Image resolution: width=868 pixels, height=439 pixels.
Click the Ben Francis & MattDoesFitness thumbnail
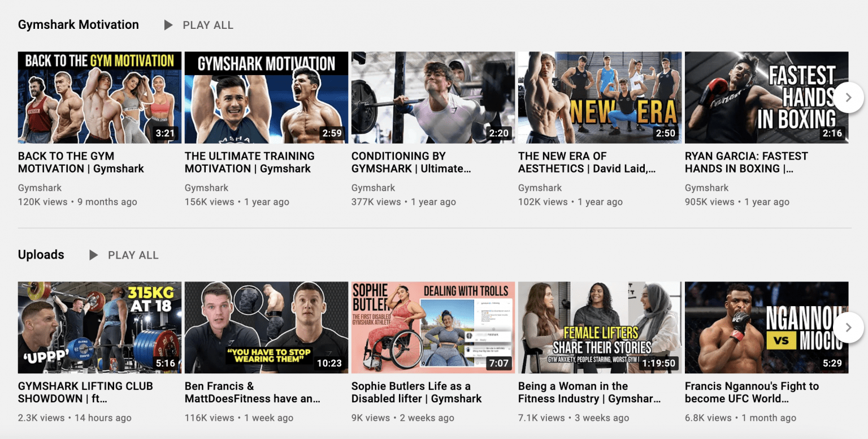click(266, 327)
